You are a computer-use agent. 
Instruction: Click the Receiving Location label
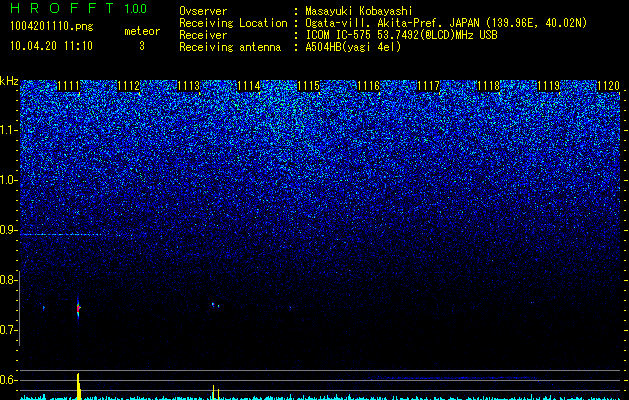[x=233, y=23]
